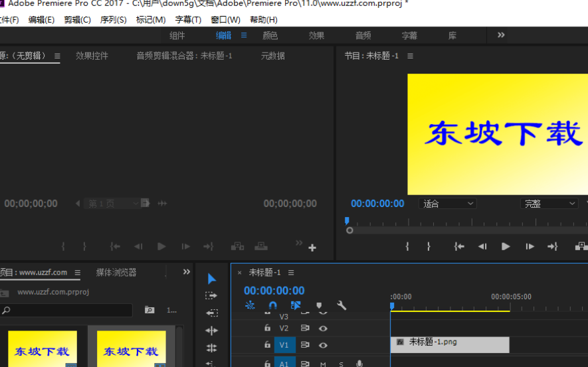Toggle nest sequence insert mode icon
This screenshot has width=588, height=367.
click(250, 305)
